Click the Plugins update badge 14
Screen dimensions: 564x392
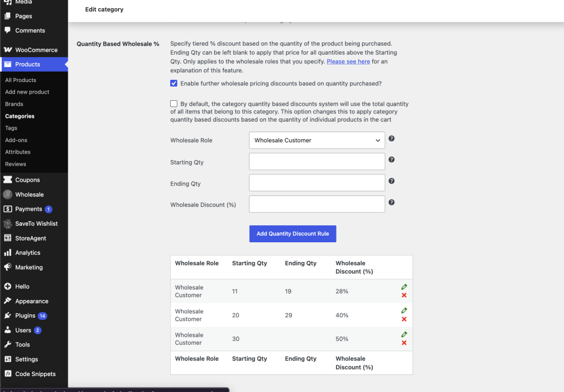point(42,316)
